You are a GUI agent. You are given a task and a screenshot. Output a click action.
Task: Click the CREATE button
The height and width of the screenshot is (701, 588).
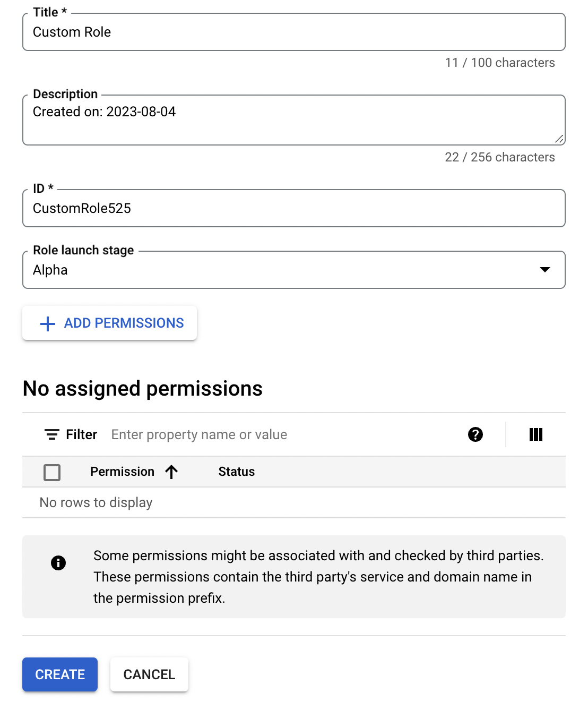coord(60,674)
